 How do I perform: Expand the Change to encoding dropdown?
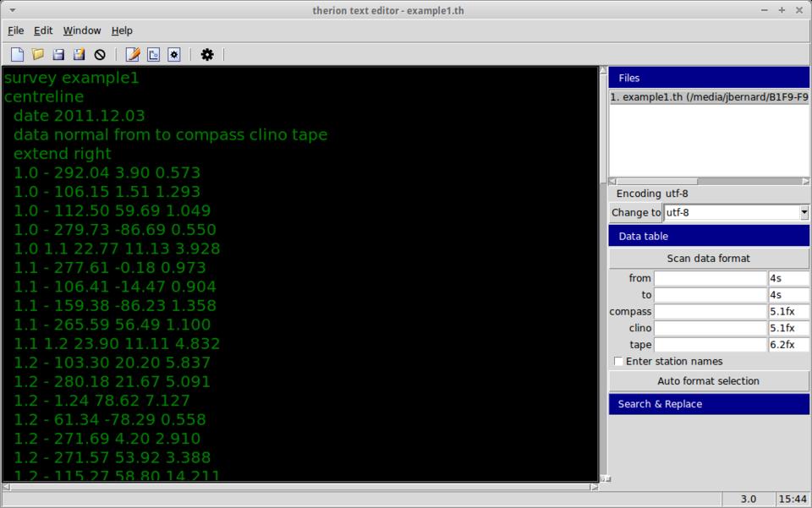[x=804, y=213]
